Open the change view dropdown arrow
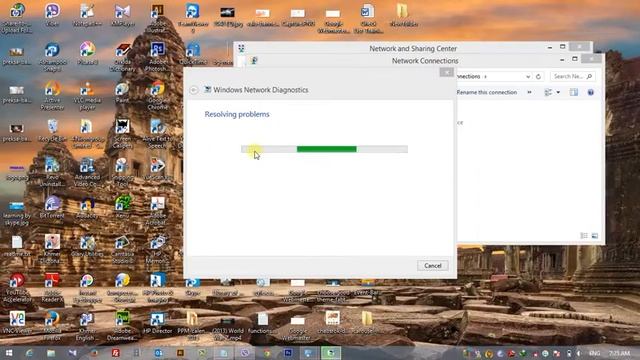The height and width of the screenshot is (360, 640). click(558, 92)
